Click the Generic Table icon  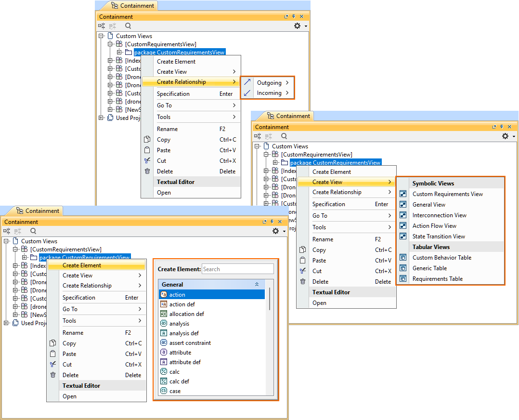coord(403,268)
